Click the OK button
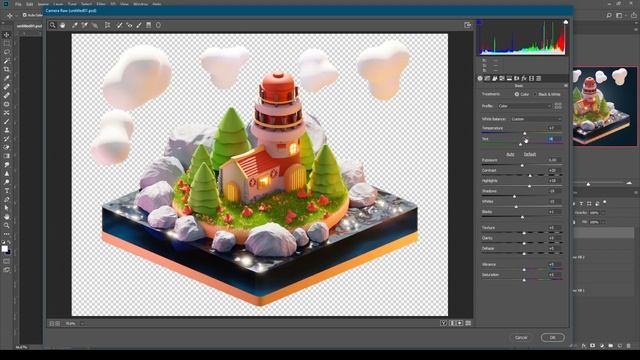Image resolution: width=640 pixels, height=360 pixels. [553, 338]
